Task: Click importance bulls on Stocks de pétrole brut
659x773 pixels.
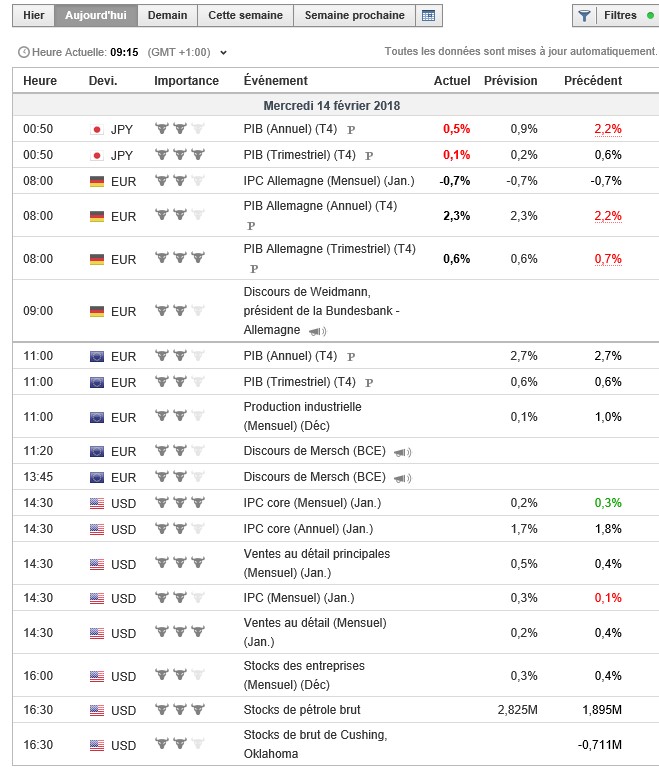Action: click(179, 710)
